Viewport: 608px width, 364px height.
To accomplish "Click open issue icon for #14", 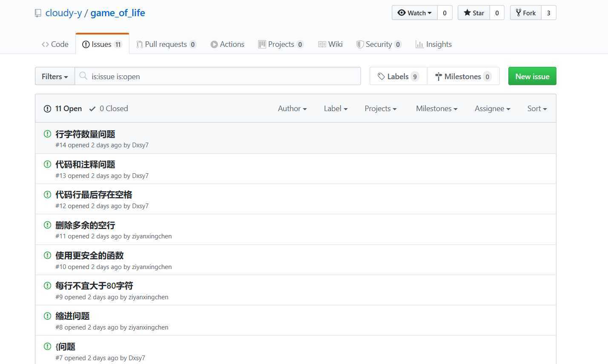I will coord(48,134).
